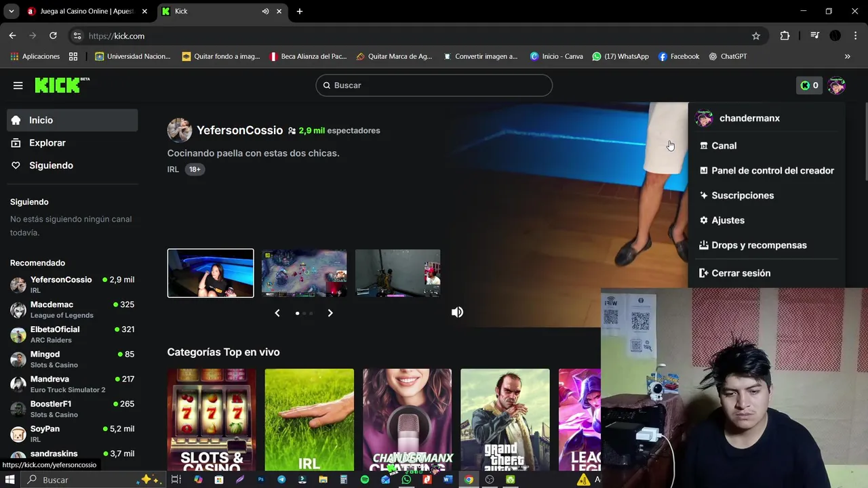Open sandraskins in Recomendado list
This screenshot has height=488, width=868.
pos(72,456)
